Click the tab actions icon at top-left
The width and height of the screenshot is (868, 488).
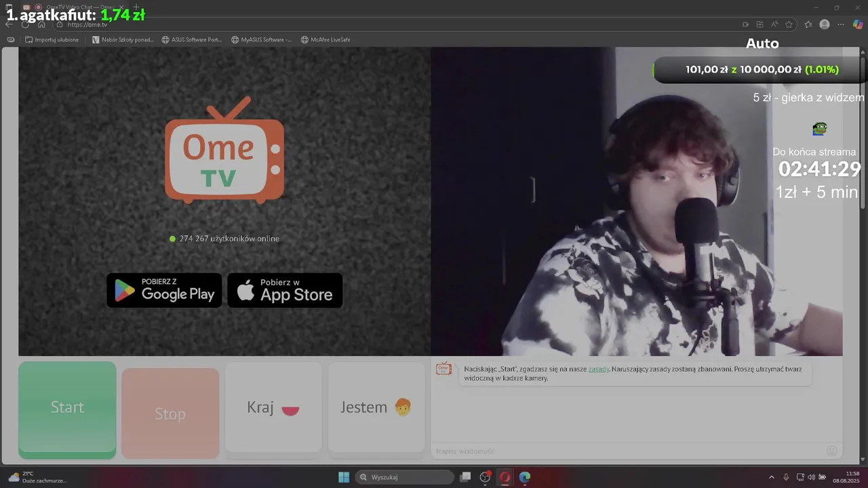click(9, 7)
